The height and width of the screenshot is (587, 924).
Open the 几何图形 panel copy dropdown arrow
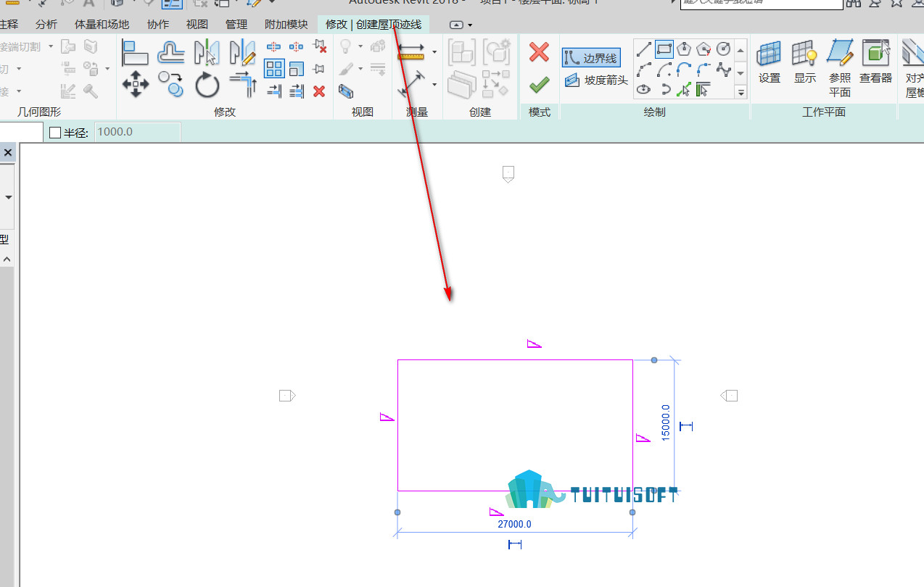point(107,69)
